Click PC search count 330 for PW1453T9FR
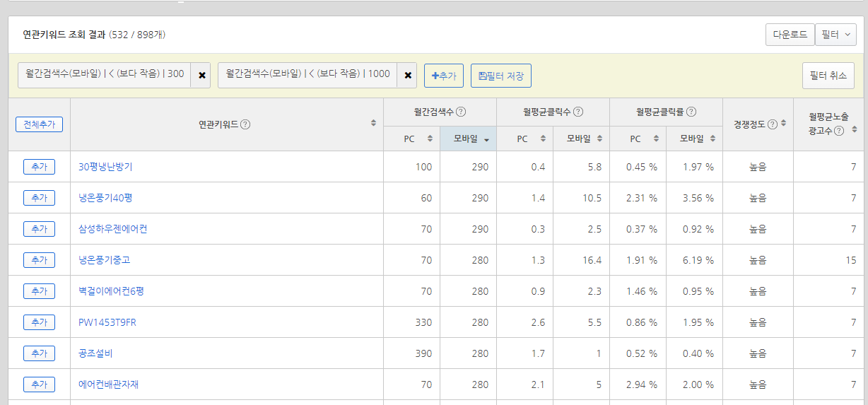This screenshot has width=868, height=405. point(423,322)
